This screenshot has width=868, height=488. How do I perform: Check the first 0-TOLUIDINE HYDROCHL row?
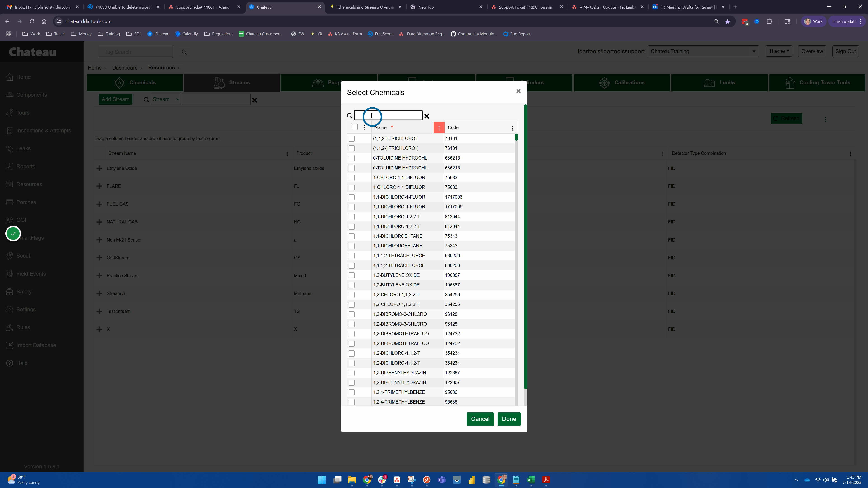click(x=351, y=158)
